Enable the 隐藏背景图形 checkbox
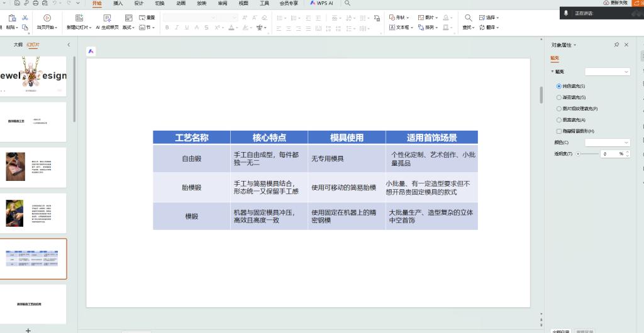 (x=559, y=131)
